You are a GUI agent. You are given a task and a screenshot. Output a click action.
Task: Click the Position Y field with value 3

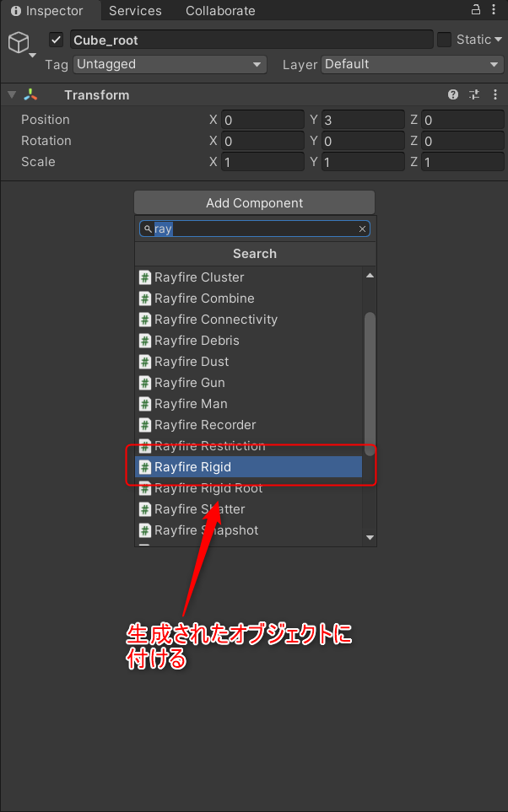click(x=363, y=120)
